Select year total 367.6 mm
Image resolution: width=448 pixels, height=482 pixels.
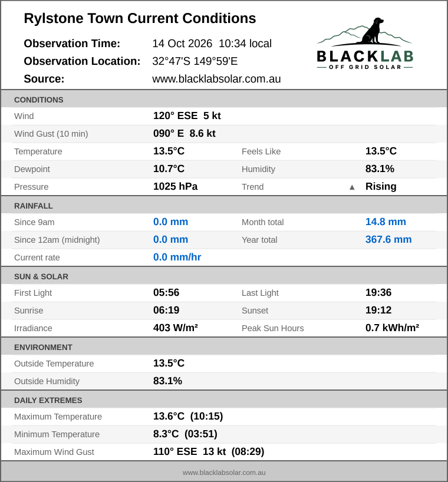tap(388, 239)
